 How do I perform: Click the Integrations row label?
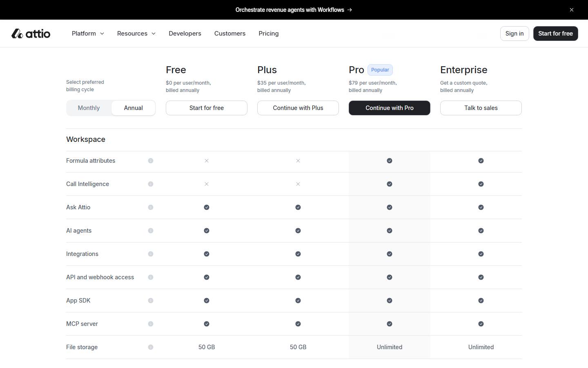click(x=82, y=254)
